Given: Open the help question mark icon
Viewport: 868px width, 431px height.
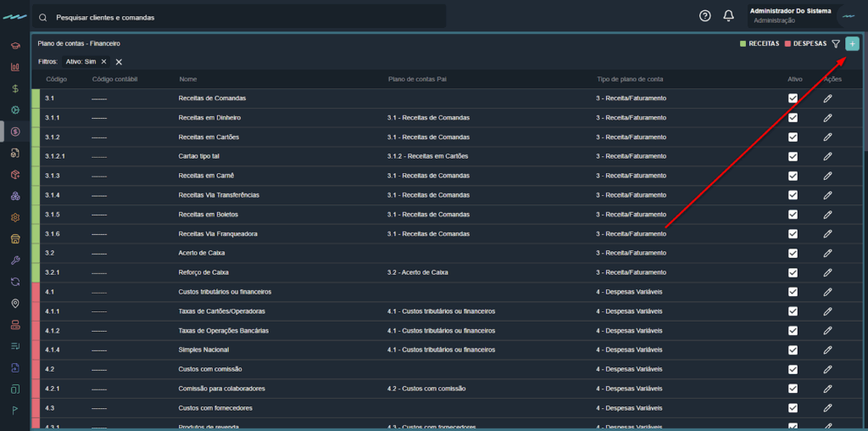Looking at the screenshot, I should (704, 16).
